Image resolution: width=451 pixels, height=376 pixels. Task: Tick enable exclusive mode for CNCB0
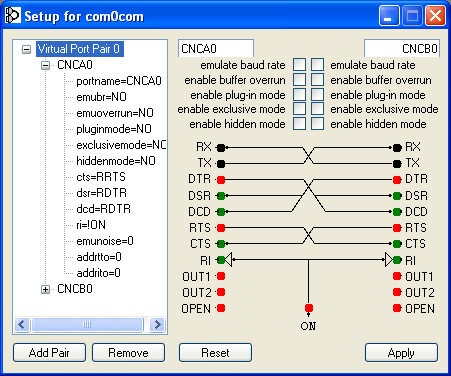[318, 109]
